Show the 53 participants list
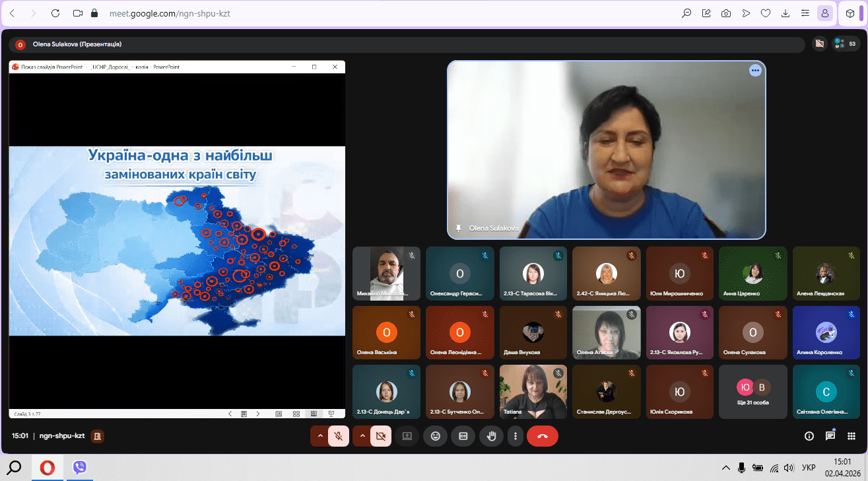The height and width of the screenshot is (481, 868). (847, 44)
